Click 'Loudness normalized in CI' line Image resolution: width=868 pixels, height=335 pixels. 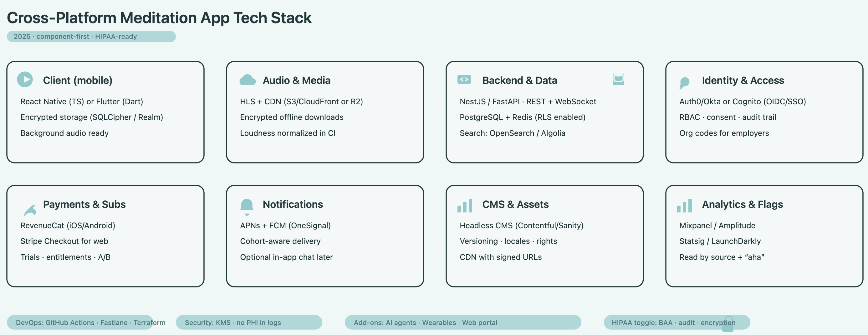click(288, 133)
